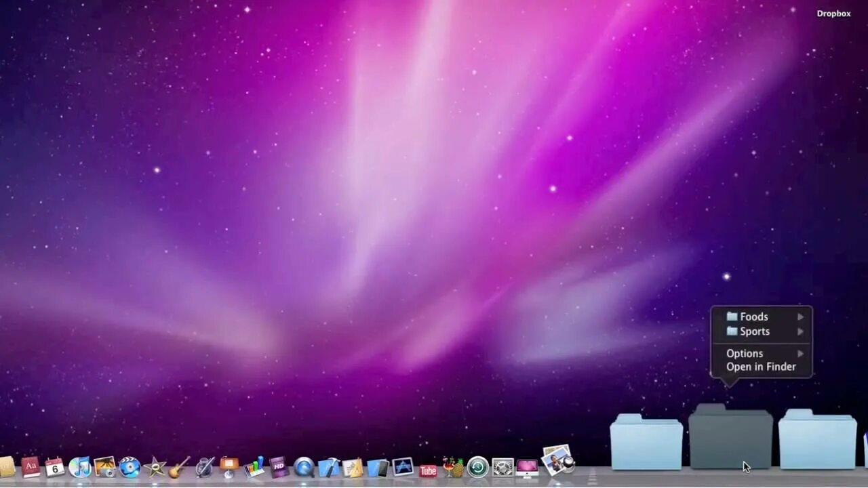Open the Options submenu arrow
868x488 pixels.
[800, 353]
